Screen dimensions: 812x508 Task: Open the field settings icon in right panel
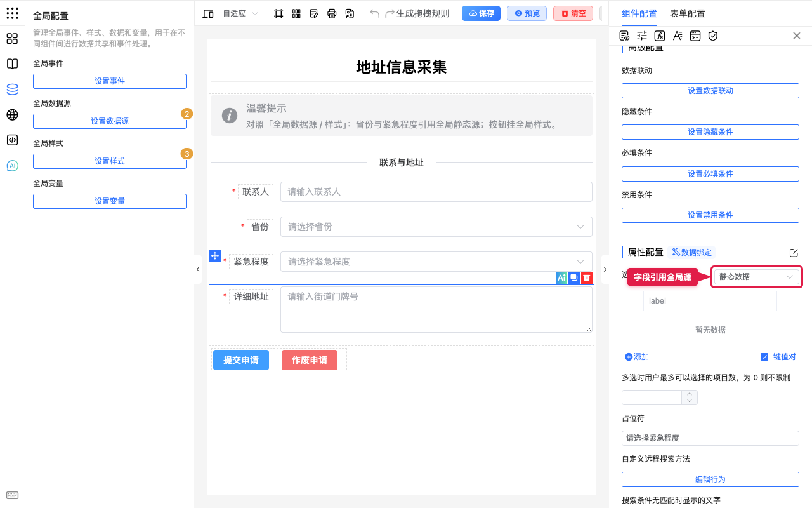(x=624, y=36)
